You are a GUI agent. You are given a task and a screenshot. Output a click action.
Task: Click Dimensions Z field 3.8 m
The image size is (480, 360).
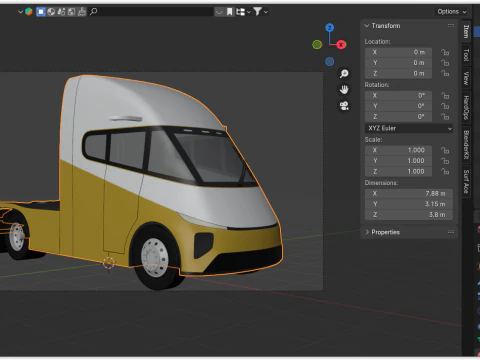(x=409, y=215)
